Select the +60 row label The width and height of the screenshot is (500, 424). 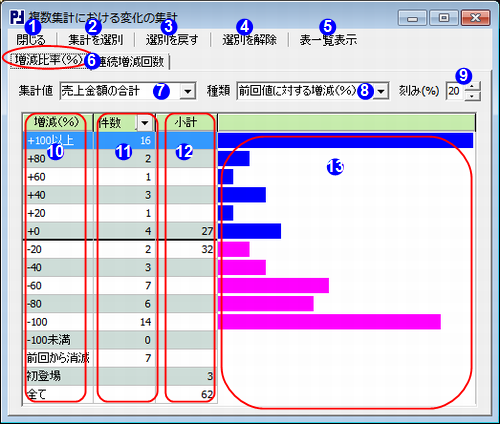coord(36,177)
